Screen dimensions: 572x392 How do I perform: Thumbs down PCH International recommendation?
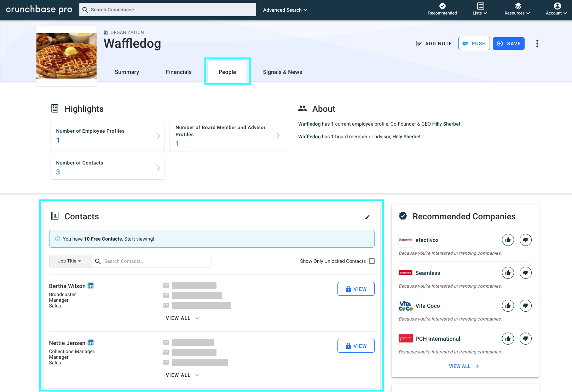pos(526,339)
